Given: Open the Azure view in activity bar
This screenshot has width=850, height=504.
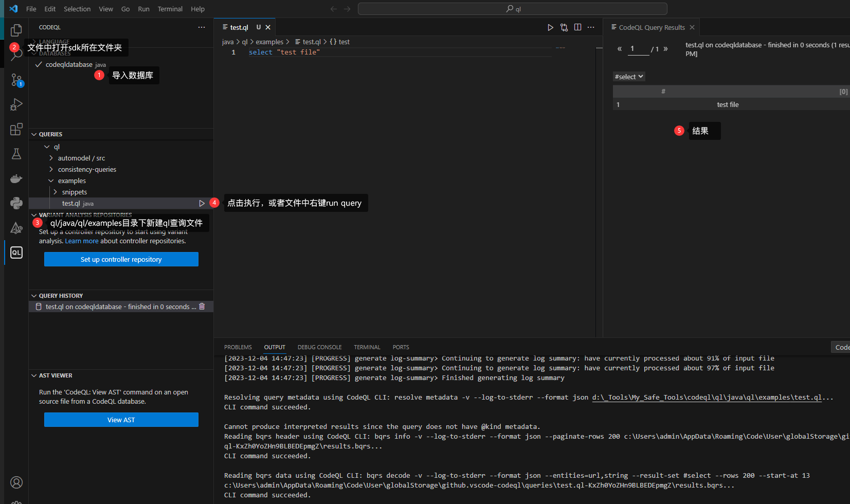Looking at the screenshot, I should pyautogui.click(x=16, y=228).
